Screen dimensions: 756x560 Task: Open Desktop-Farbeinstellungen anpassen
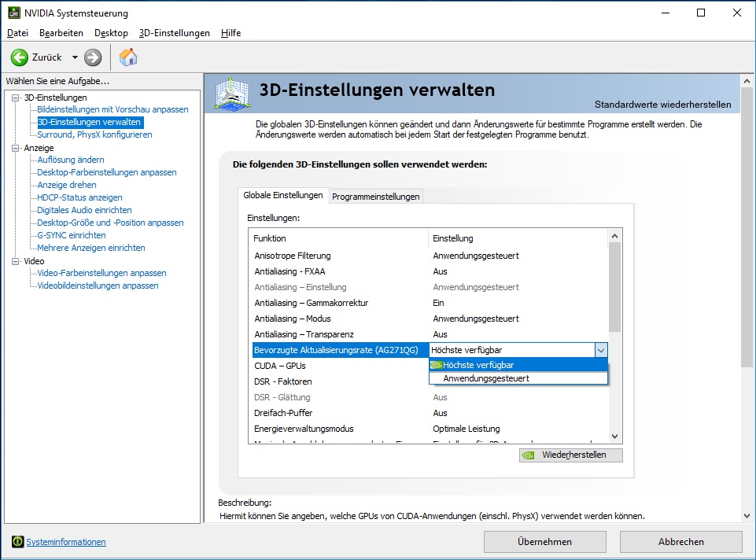point(107,172)
